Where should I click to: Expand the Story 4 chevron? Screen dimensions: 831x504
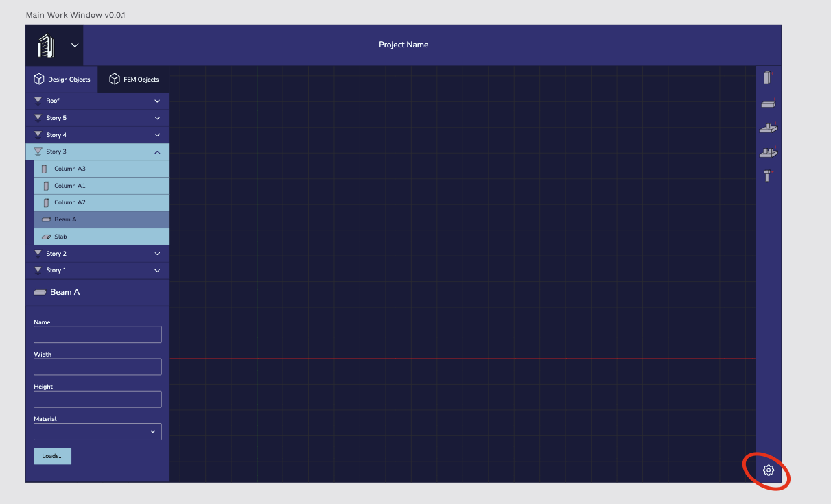(157, 135)
